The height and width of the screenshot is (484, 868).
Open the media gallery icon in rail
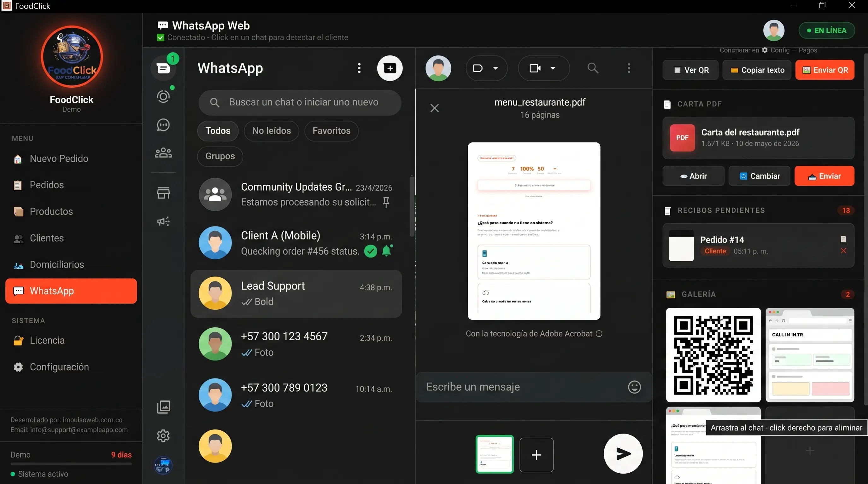[163, 407]
